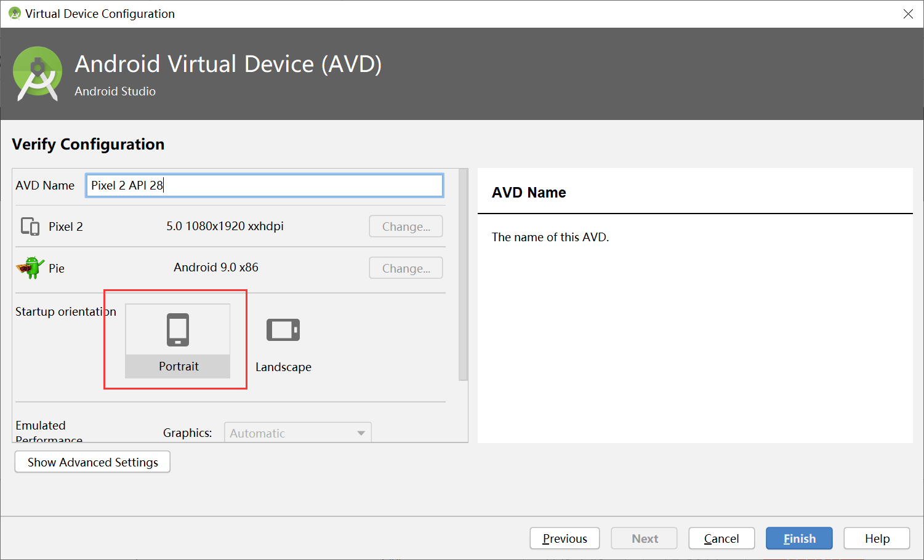This screenshot has height=560, width=924.
Task: Open the Graphics Automatic dropdown
Action: point(297,433)
